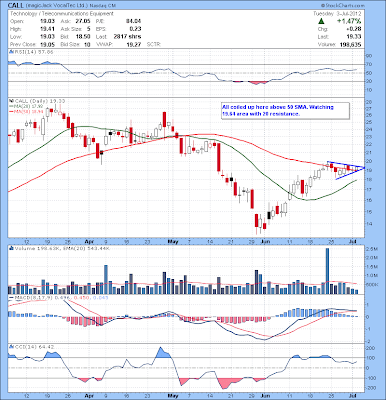Click the tallest volume bar near 2.5M
This screenshot has width=386, height=400.
coord(327,271)
